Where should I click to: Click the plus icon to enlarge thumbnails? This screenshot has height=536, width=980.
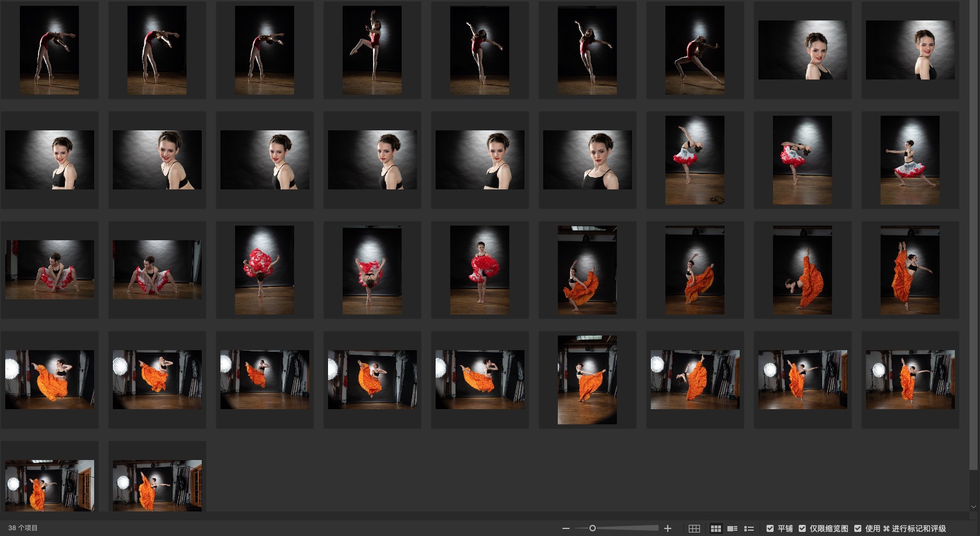pyautogui.click(x=668, y=528)
